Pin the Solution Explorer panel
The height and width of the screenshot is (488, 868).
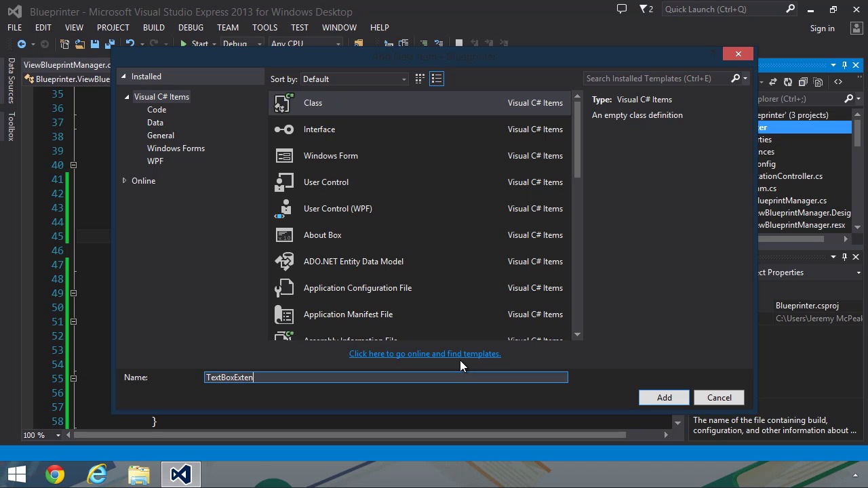click(844, 65)
